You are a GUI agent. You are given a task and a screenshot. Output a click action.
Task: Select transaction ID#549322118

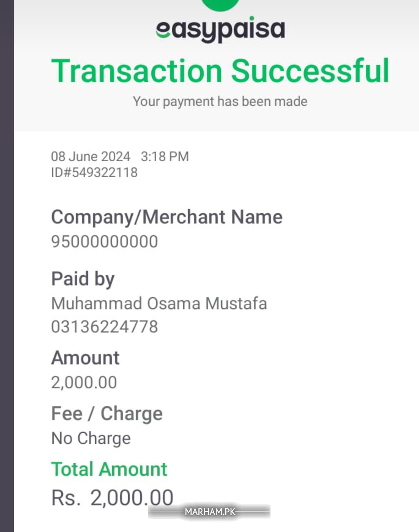[94, 172]
